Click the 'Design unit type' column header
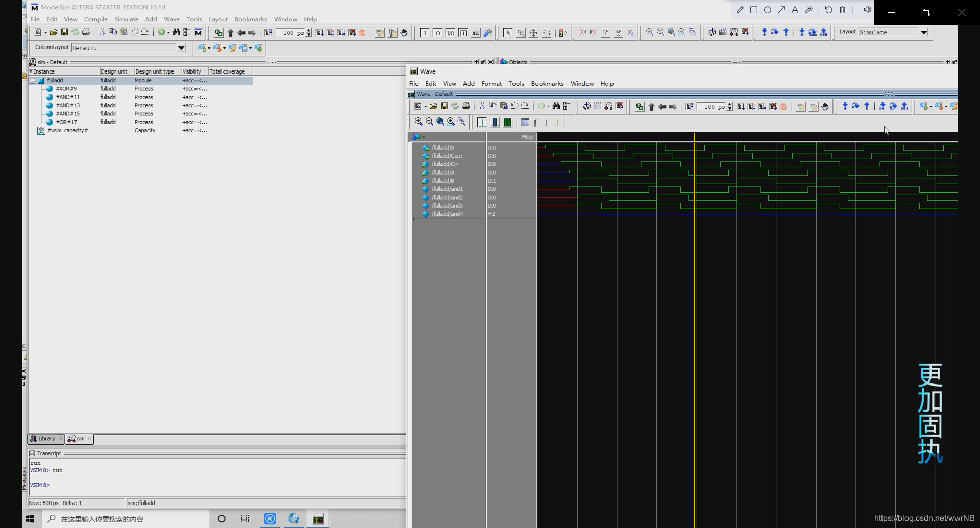980x528 pixels. [157, 71]
